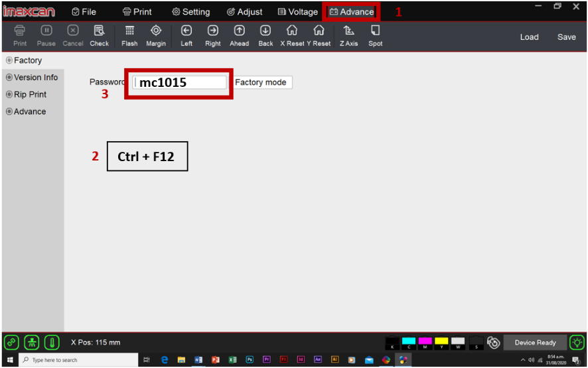Click the black K ink swatch
588x368 pixels.
pyautogui.click(x=392, y=343)
